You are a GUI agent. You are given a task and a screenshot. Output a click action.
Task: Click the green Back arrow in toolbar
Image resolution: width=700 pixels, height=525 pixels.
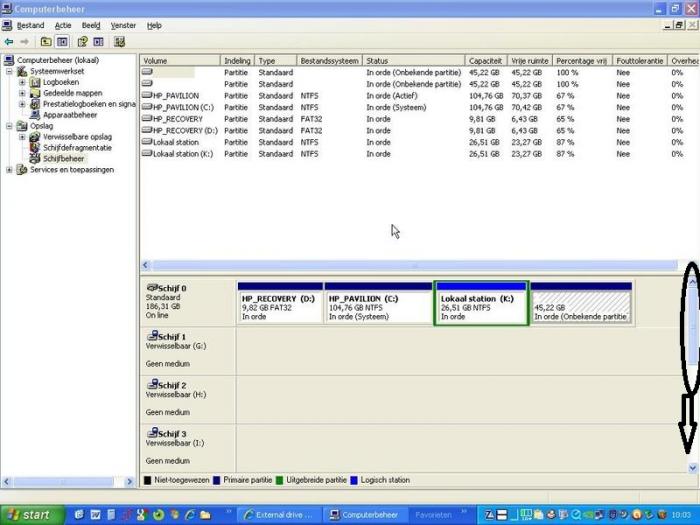(x=8, y=42)
